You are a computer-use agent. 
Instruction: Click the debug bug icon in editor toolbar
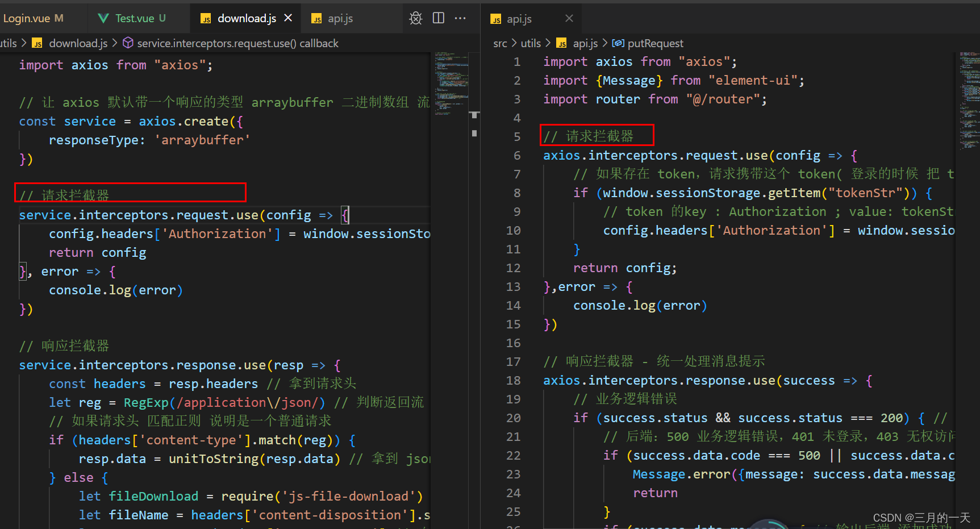tap(416, 18)
